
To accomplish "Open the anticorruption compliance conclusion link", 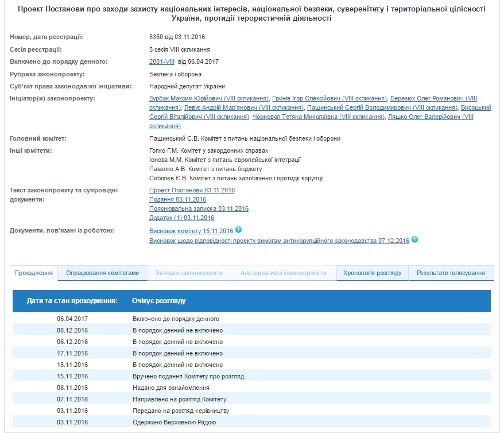I will pyautogui.click(x=279, y=241).
